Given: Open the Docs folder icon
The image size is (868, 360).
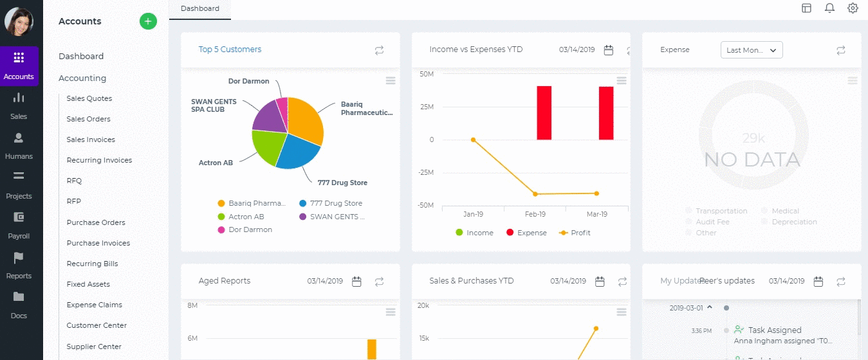Looking at the screenshot, I should 19,297.
